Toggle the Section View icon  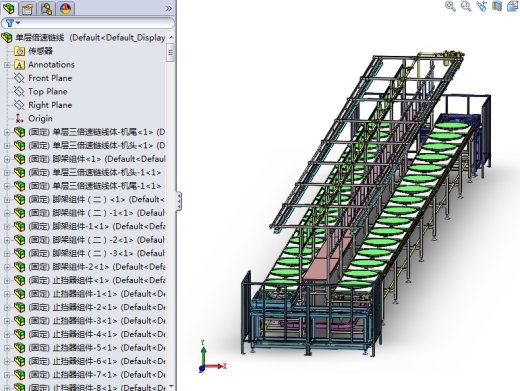pos(497,6)
